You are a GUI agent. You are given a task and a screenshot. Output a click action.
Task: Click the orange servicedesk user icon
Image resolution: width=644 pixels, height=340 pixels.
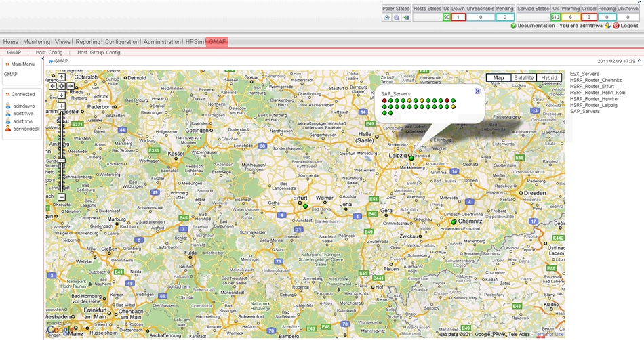(8, 129)
